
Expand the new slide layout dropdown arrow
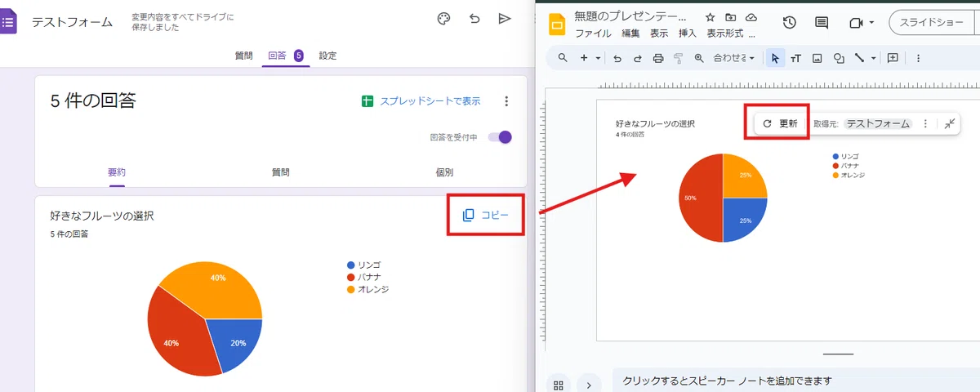pyautogui.click(x=598, y=58)
